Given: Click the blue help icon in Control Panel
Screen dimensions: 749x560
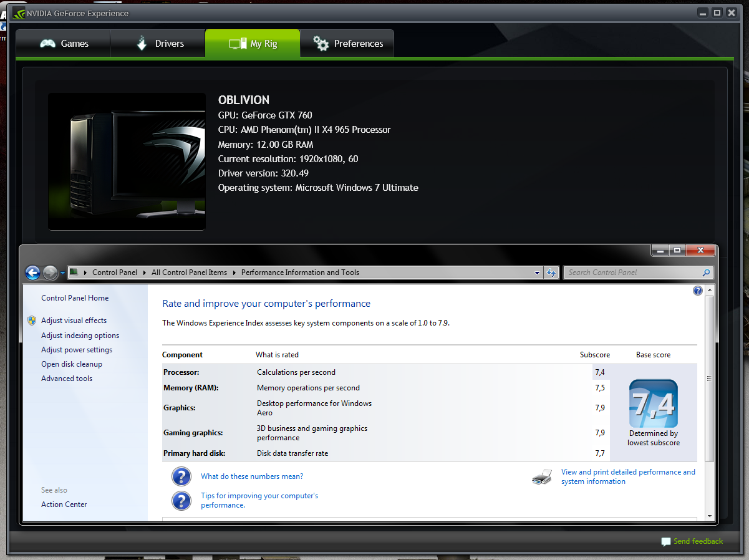Looking at the screenshot, I should pyautogui.click(x=698, y=291).
